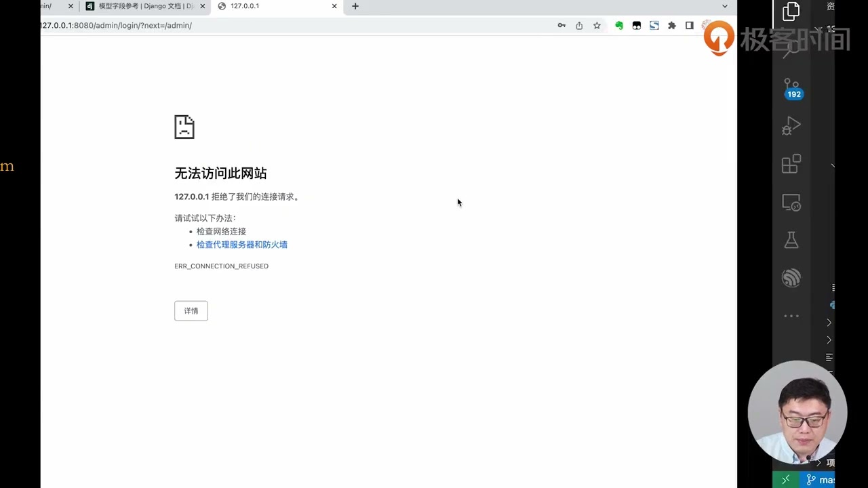Screen dimensions: 868x488
Task: Toggle the browser side panel icon
Action: [690, 25]
